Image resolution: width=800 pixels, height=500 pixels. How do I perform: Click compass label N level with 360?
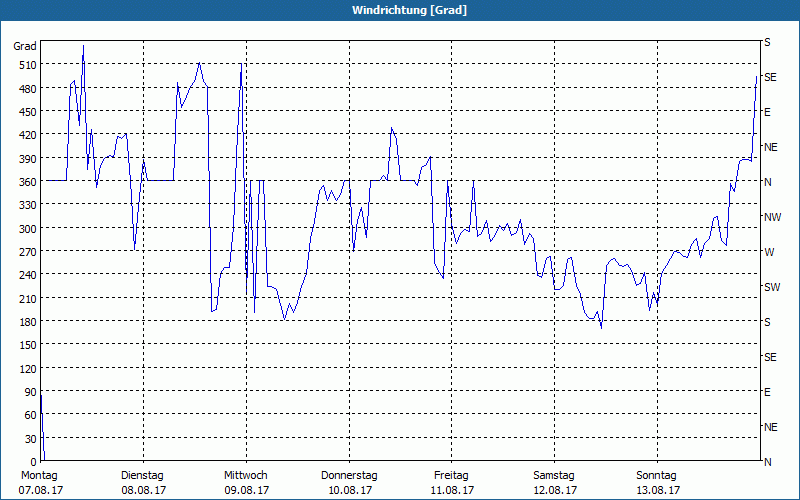tap(768, 182)
